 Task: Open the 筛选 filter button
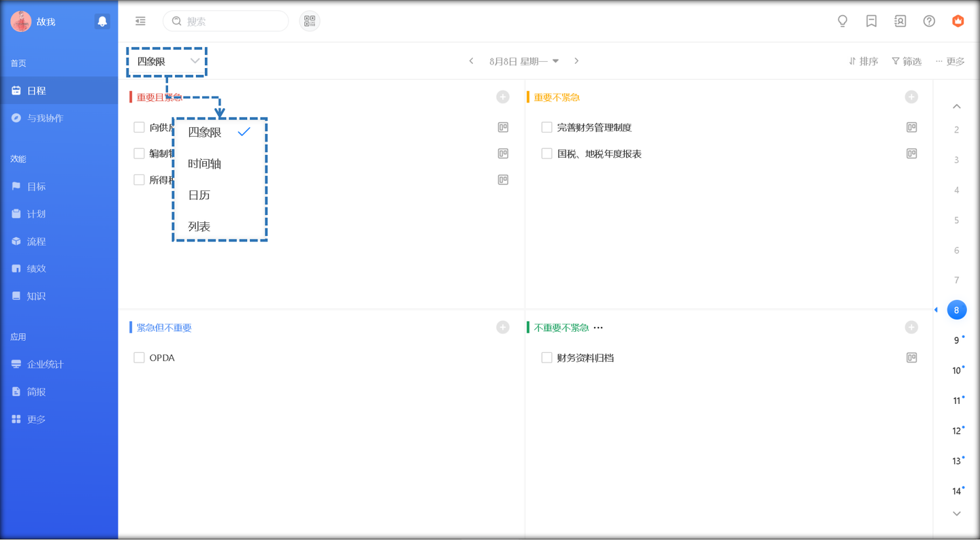click(906, 61)
